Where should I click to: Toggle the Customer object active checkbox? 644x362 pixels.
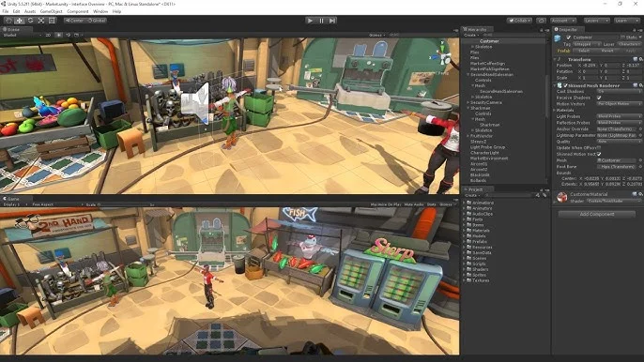point(569,38)
